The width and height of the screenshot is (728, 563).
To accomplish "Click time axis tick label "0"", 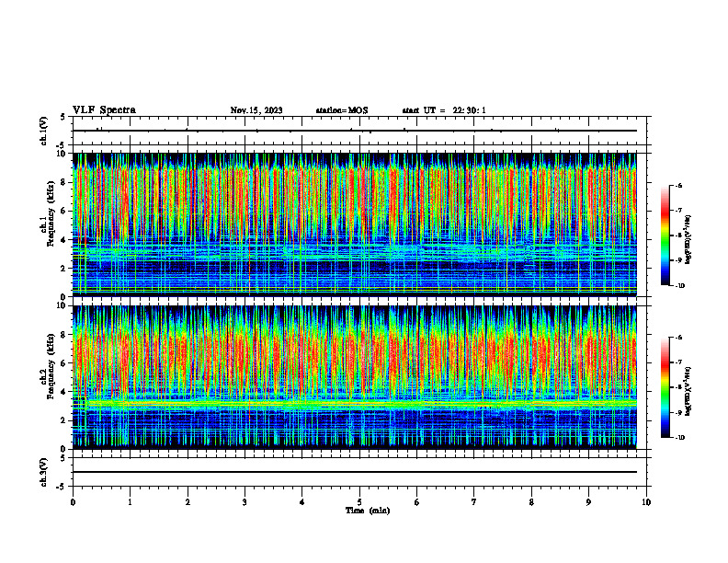I will pyautogui.click(x=73, y=502).
